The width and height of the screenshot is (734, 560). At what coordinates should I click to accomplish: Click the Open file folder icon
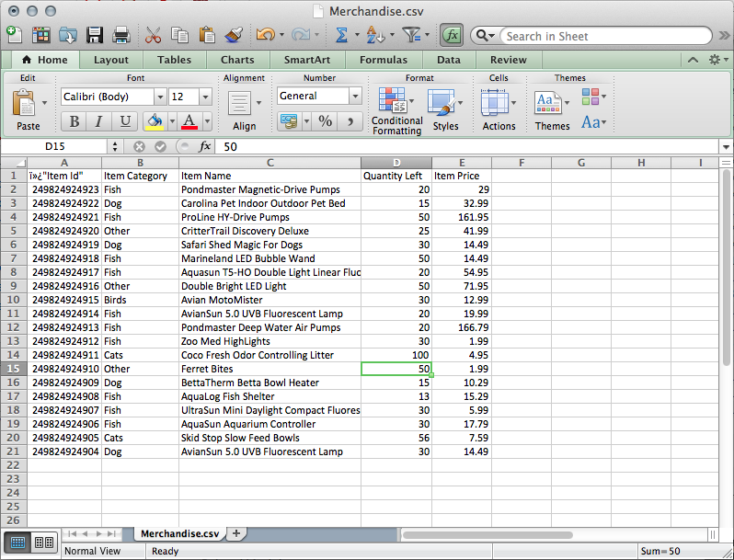(x=68, y=35)
